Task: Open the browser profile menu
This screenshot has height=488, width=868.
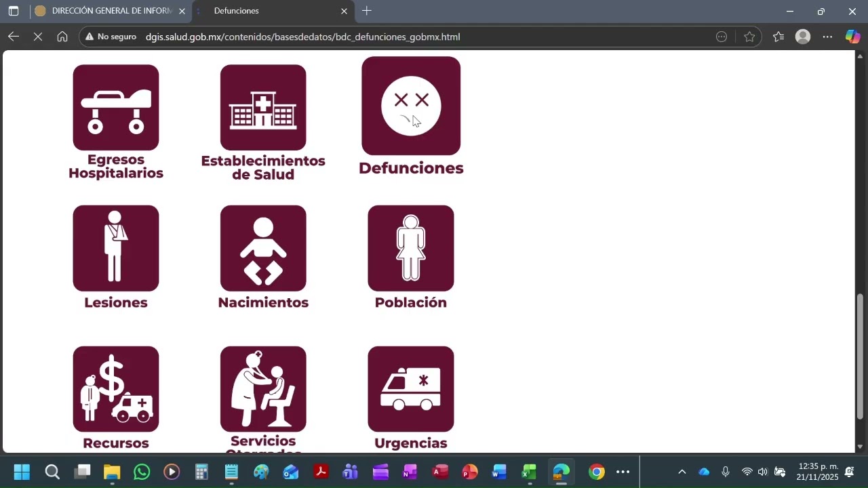Action: point(803,37)
